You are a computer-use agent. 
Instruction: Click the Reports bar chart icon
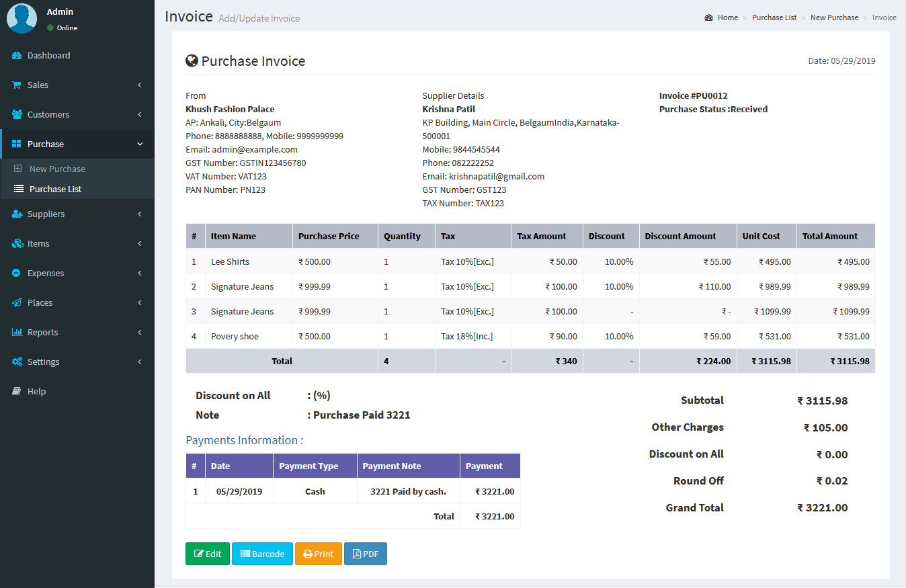pyautogui.click(x=17, y=333)
